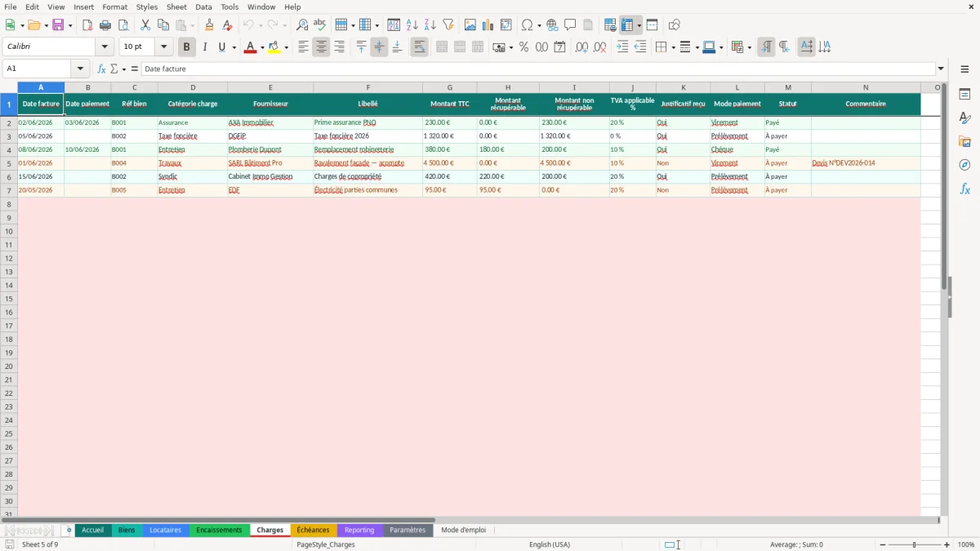Click the Clear Direct Formatting icon
Viewport: 980px width, 551px height.
click(x=228, y=25)
